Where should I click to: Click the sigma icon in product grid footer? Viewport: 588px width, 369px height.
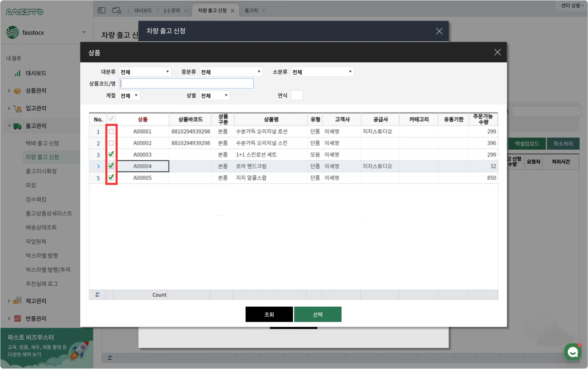pos(97,295)
